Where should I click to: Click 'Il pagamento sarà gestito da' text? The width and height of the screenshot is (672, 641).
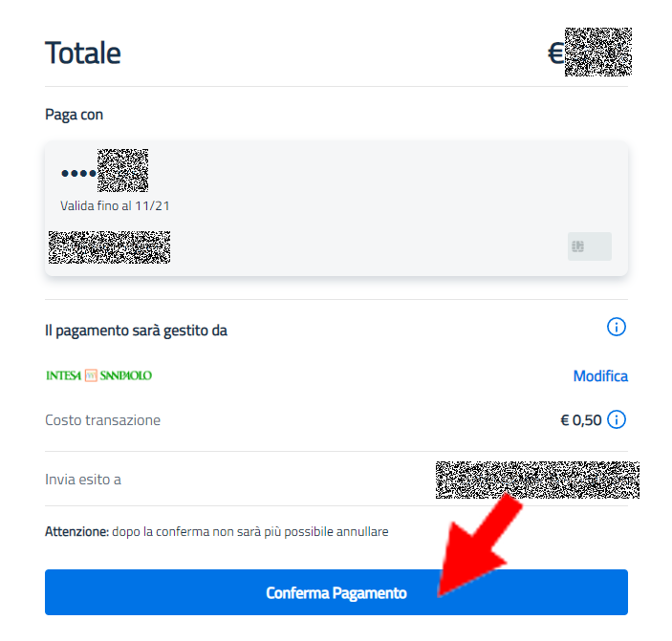[x=136, y=331]
